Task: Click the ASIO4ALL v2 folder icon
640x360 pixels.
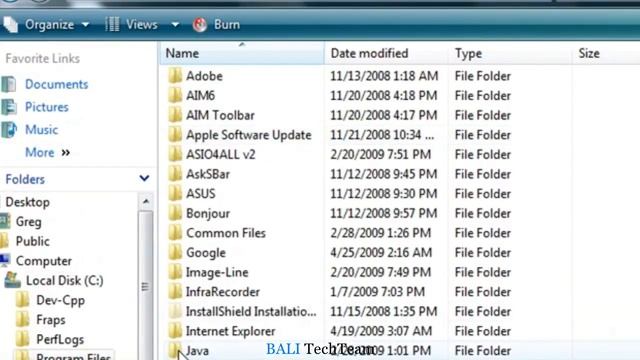Action: coord(175,154)
